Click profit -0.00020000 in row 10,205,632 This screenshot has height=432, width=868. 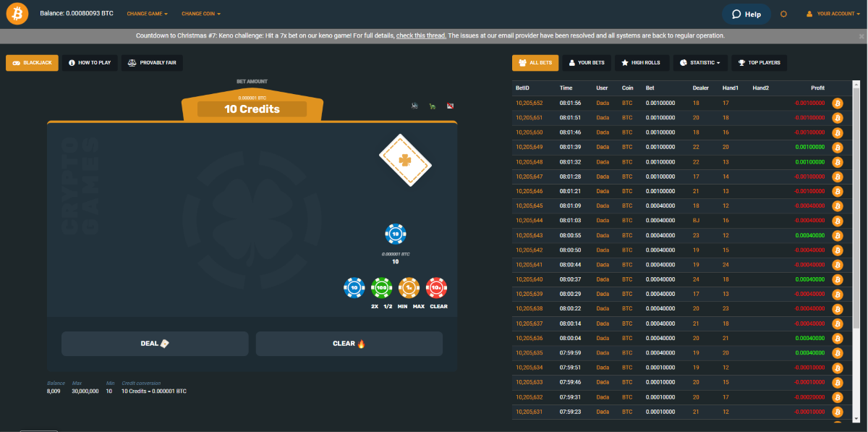(x=809, y=397)
